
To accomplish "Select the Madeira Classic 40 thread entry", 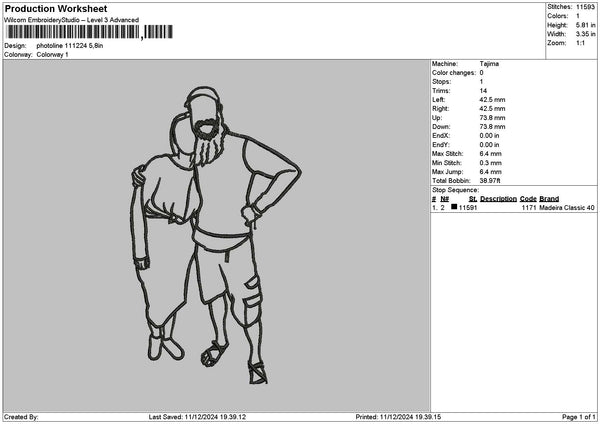I will tap(566, 207).
